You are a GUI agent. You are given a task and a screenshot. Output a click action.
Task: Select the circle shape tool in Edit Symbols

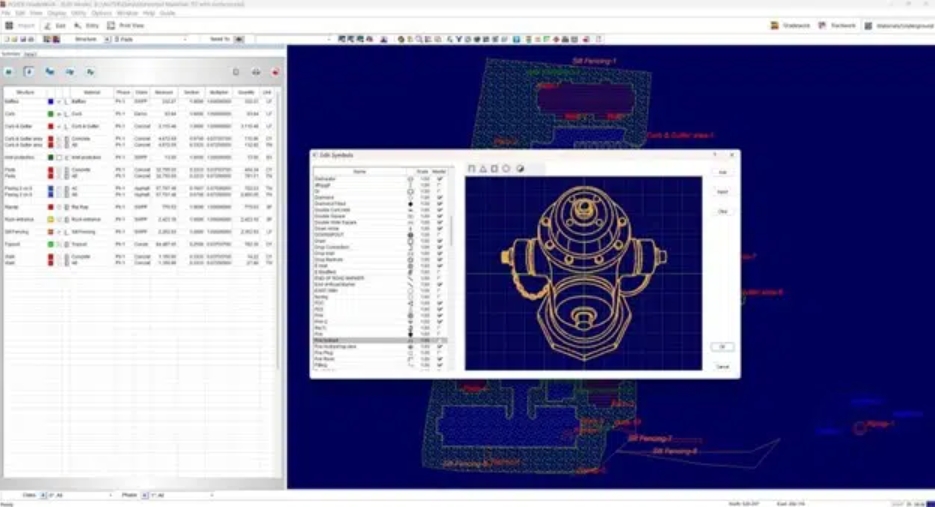pos(506,169)
